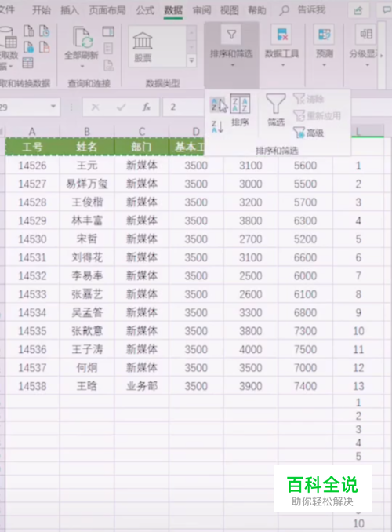Switch to the 开始 tab
This screenshot has width=392, height=532.
coord(42,10)
